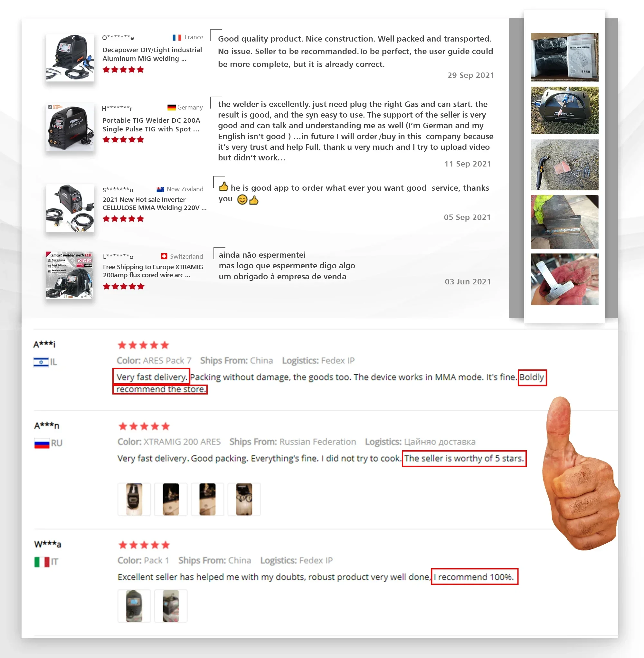Viewport: 644px width, 658px height.
Task: Open the Portable TIG Welder product image
Action: click(x=70, y=127)
